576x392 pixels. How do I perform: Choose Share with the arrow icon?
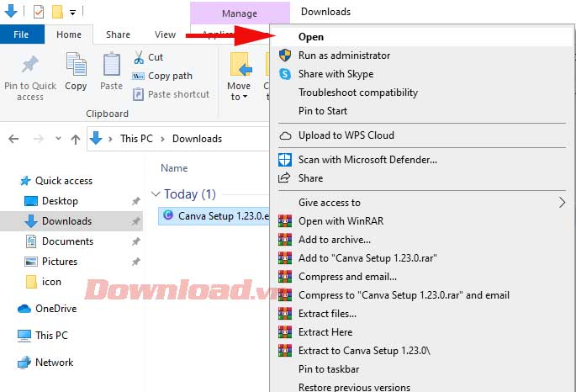422,178
